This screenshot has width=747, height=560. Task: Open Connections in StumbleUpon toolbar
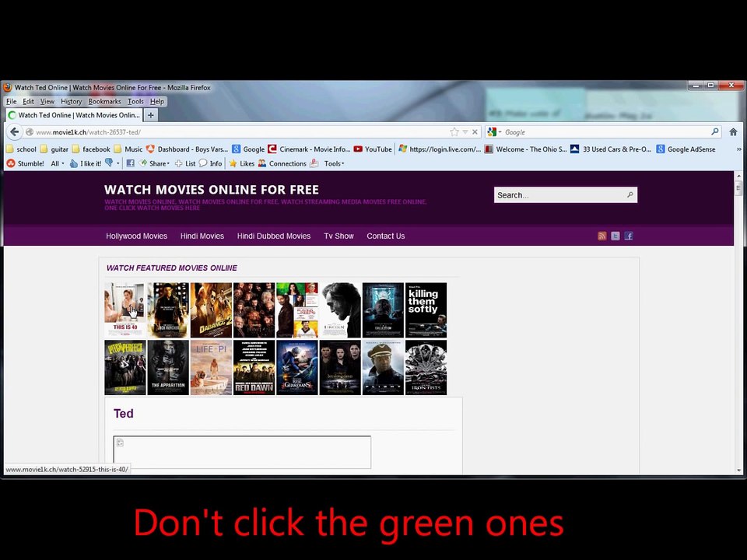click(282, 163)
